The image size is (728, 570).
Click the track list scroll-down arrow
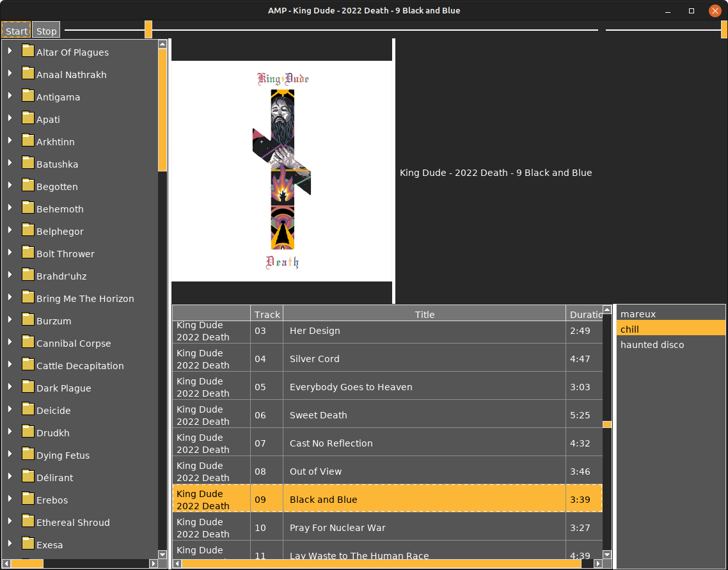coord(607,554)
